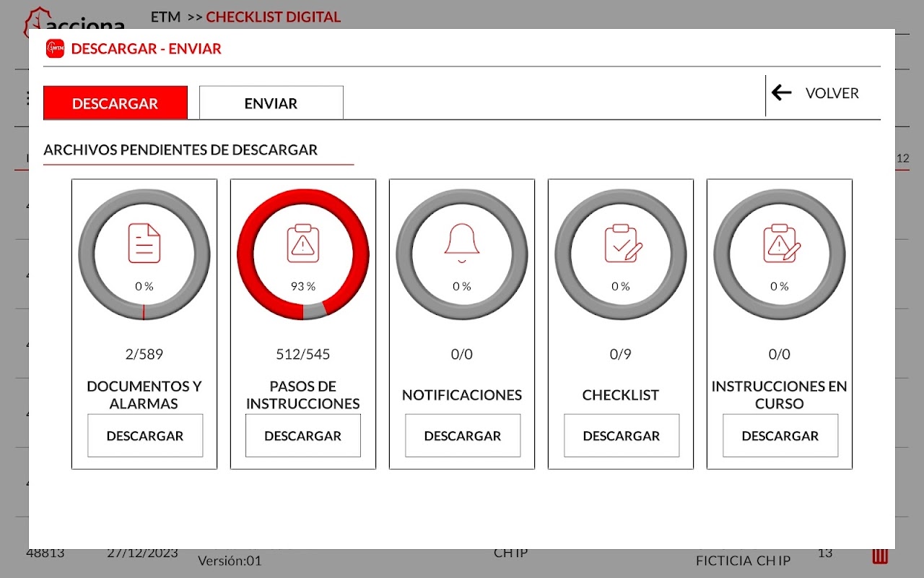The width and height of the screenshot is (924, 578).
Task: Download Pasos de Instrucciones files
Action: tap(303, 436)
